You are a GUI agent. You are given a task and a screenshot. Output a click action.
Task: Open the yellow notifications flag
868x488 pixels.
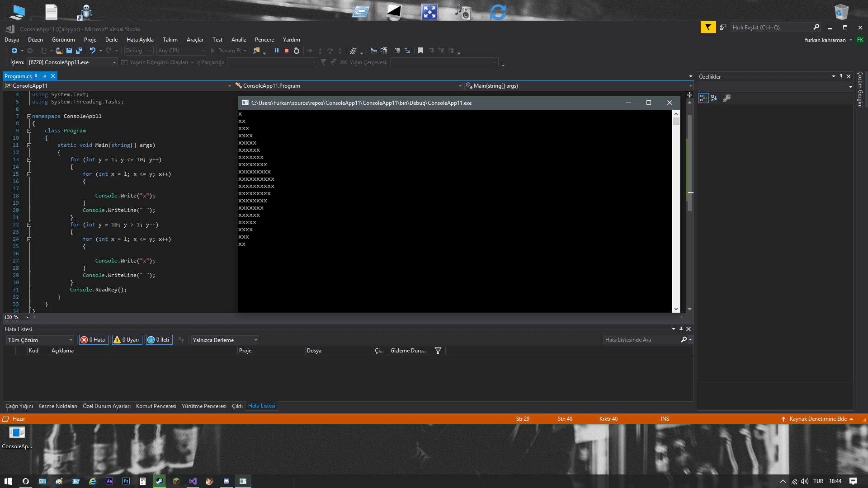coord(708,28)
